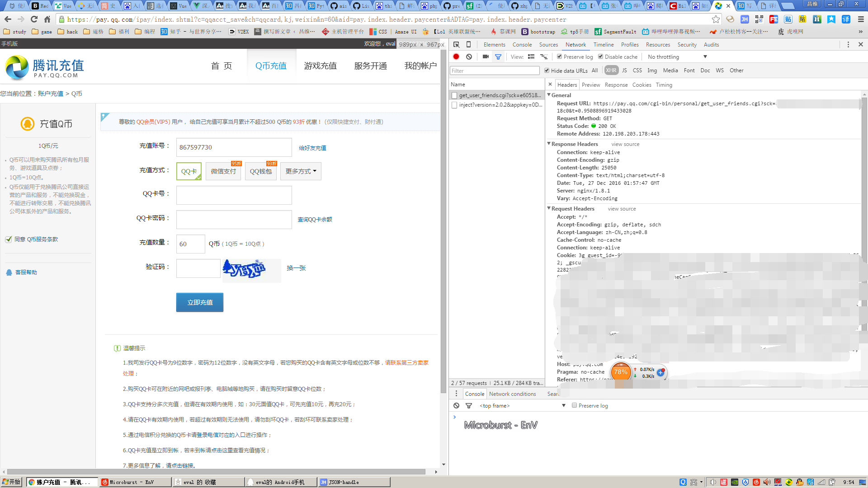Reload the browser page
This screenshot has height=488, width=868.
(34, 19)
